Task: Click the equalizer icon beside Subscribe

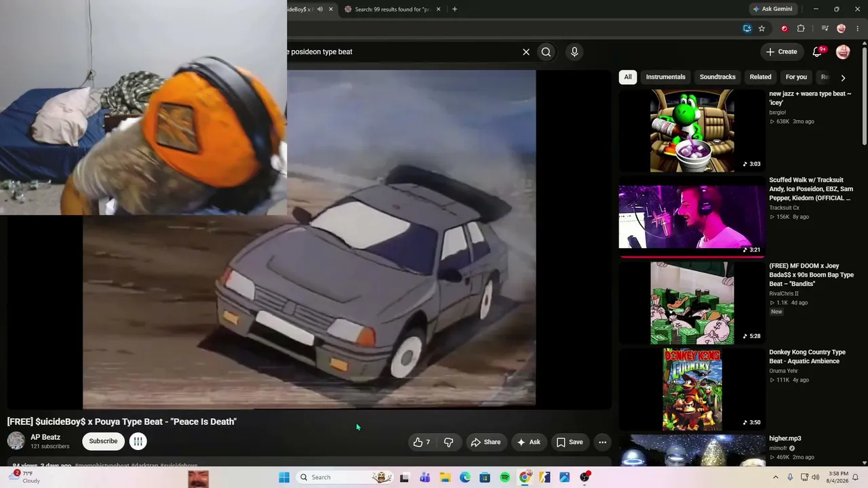Action: (138, 441)
